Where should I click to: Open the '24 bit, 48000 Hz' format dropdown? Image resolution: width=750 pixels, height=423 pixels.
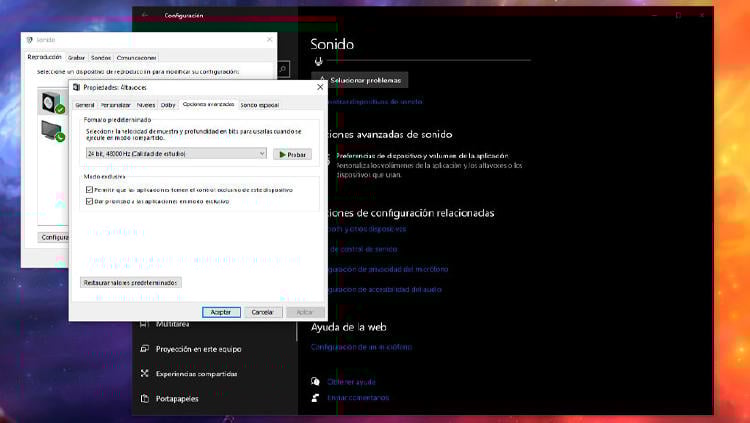click(x=176, y=154)
